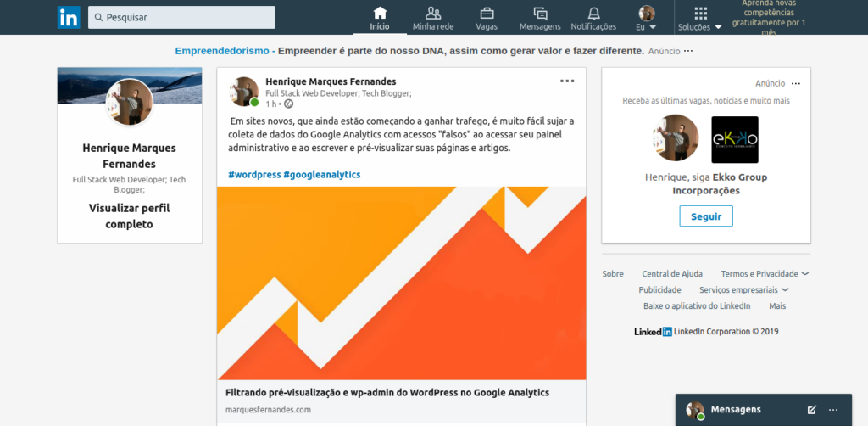Open article title Filtrando pré-visualização e wp-admin
Image resolution: width=868 pixels, height=426 pixels.
pyautogui.click(x=387, y=392)
